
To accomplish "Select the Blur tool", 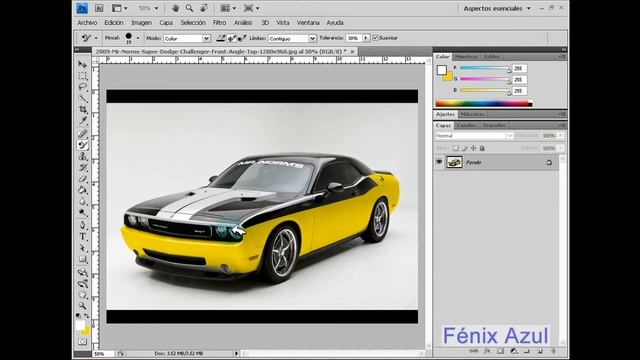I will tap(82, 201).
